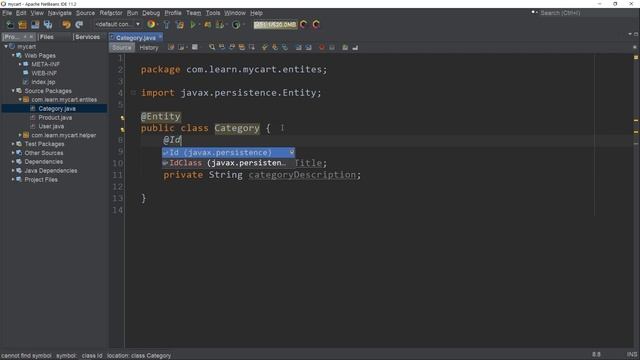Expand the Project Files node
Screen dimensions: 640x360
(13, 180)
